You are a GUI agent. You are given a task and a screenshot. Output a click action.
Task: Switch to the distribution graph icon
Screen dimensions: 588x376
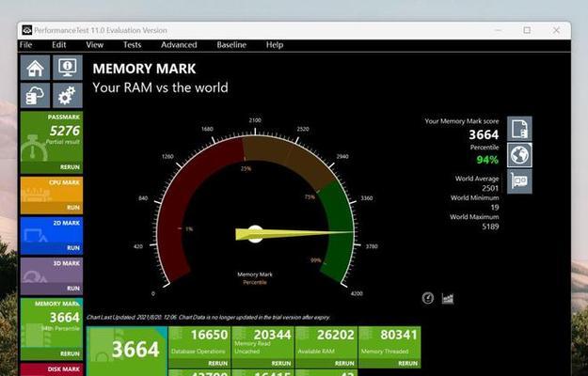448,298
